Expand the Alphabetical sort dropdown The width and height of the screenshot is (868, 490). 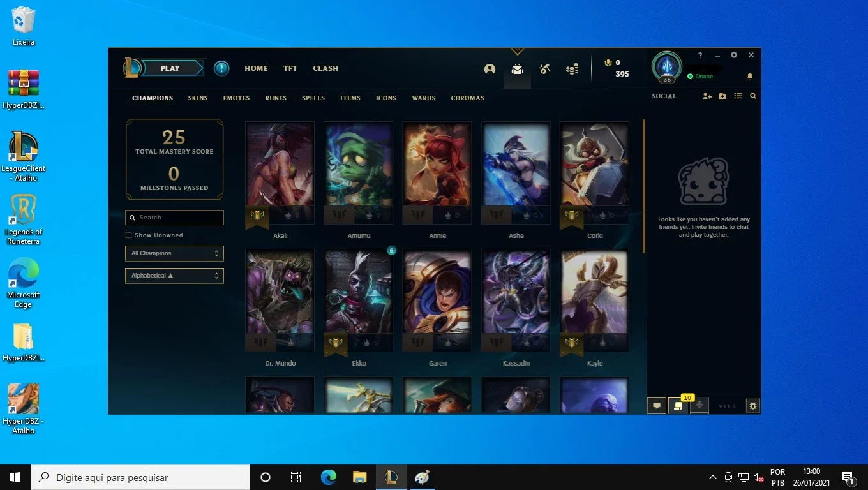click(x=174, y=276)
